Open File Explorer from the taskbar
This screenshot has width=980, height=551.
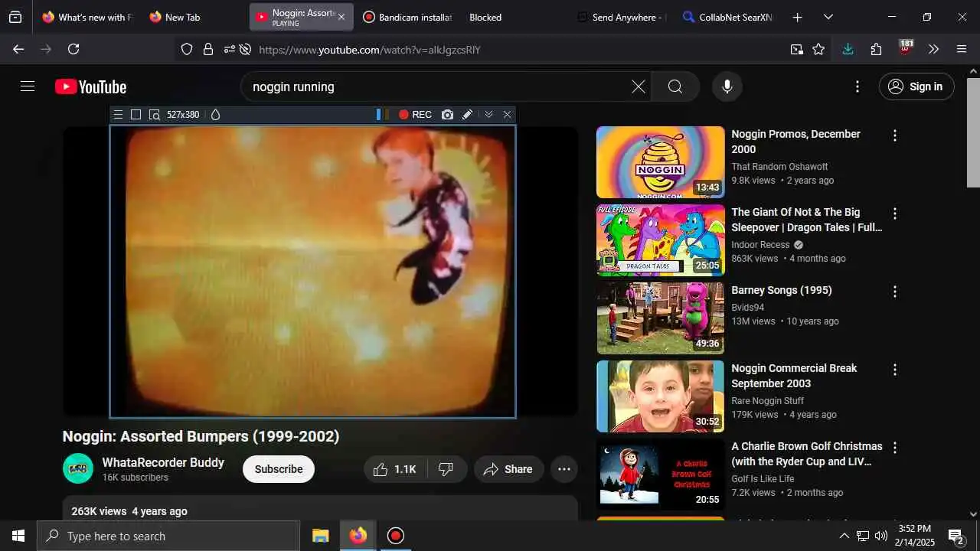click(321, 536)
